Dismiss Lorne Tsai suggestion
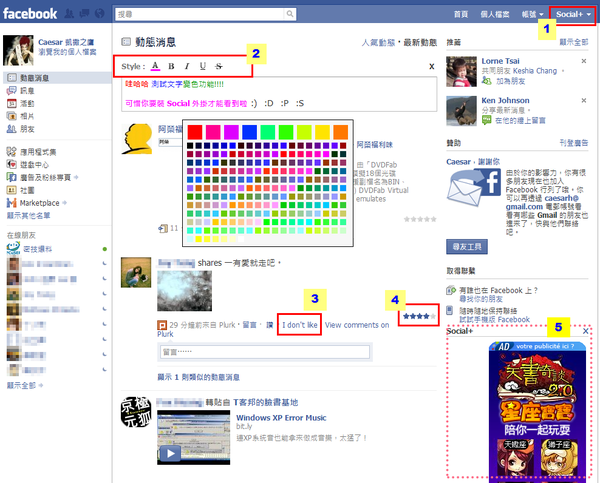 [584, 61]
